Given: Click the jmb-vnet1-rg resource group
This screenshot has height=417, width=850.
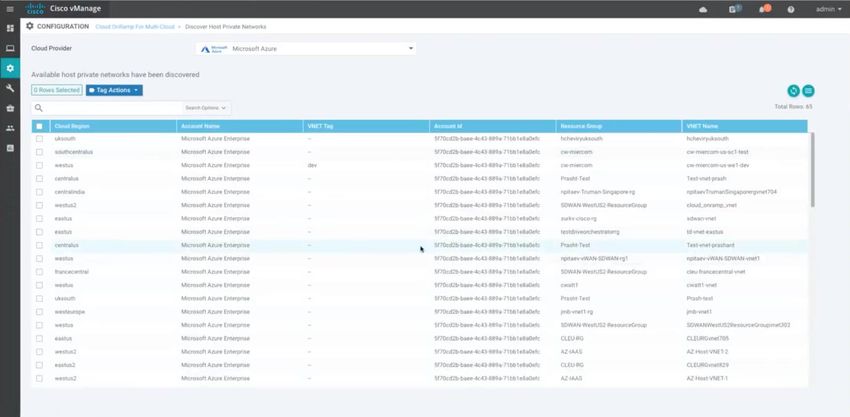Looking at the screenshot, I should [x=578, y=312].
